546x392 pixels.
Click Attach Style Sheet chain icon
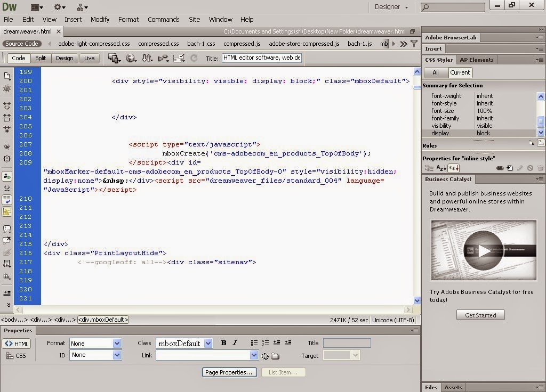click(x=500, y=168)
